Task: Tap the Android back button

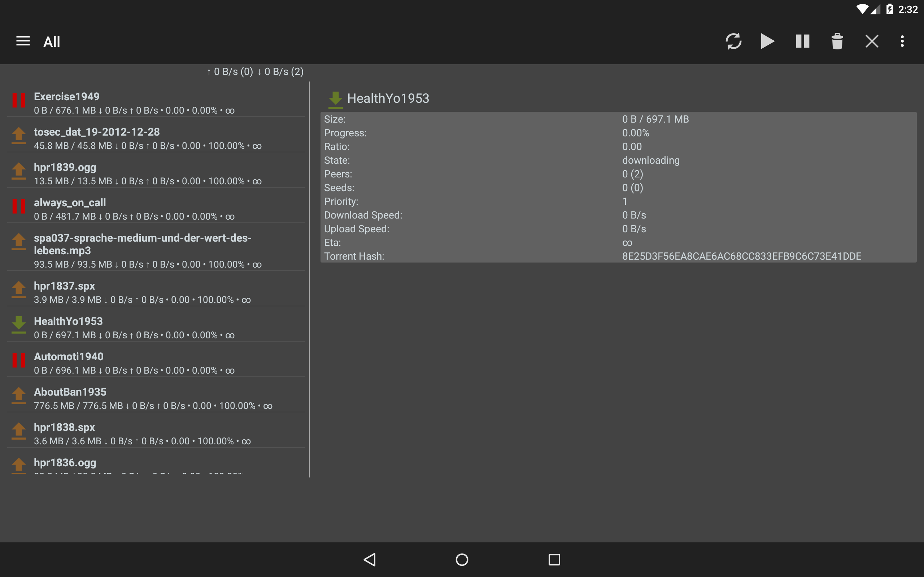Action: tap(370, 559)
